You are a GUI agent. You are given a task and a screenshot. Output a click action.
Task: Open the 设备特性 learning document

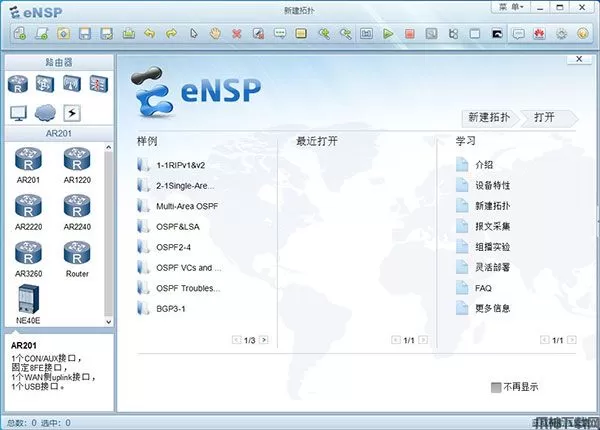tap(483, 185)
